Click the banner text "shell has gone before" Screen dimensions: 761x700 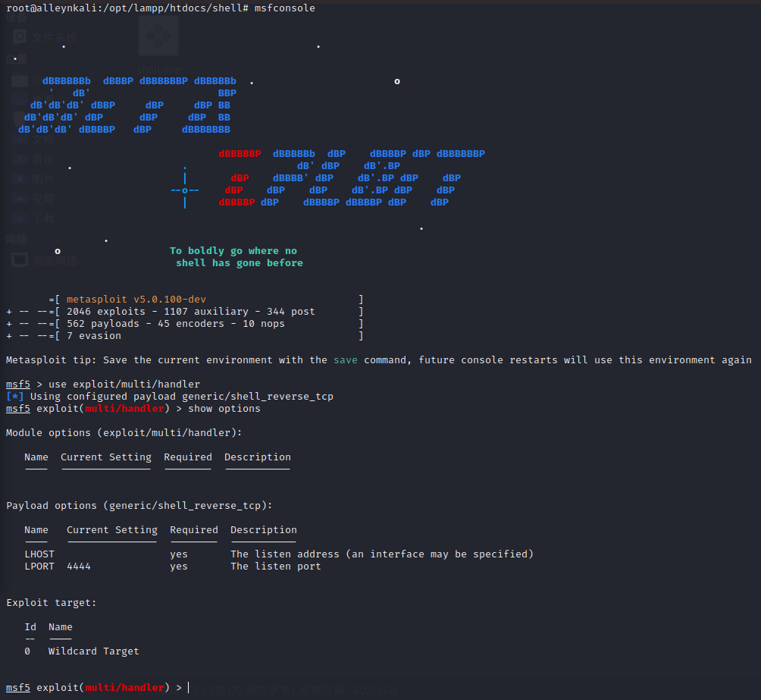(x=240, y=263)
